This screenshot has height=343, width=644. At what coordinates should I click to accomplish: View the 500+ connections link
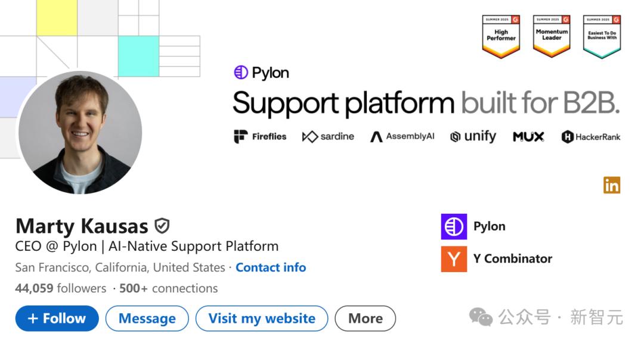point(168,288)
